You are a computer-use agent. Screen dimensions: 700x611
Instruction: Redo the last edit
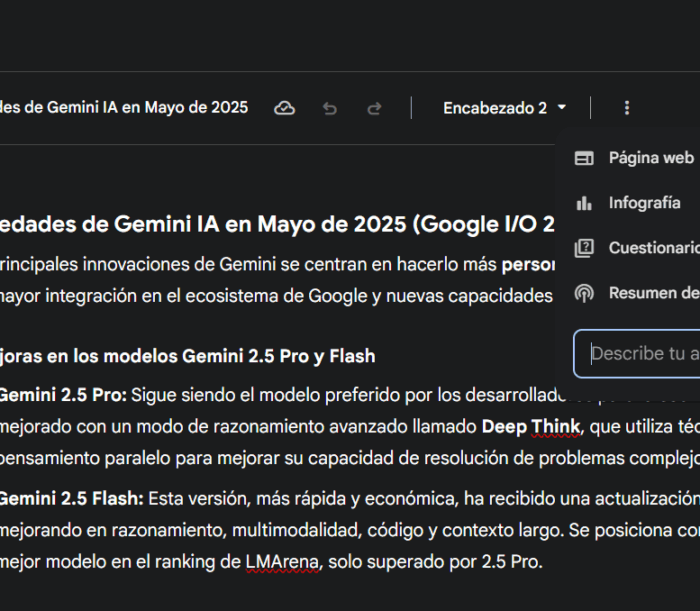click(x=374, y=108)
